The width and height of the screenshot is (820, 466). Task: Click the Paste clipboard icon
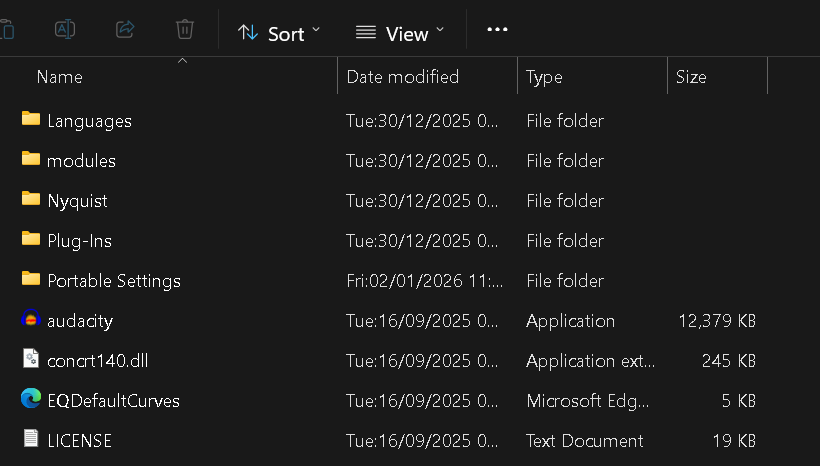pos(7,29)
